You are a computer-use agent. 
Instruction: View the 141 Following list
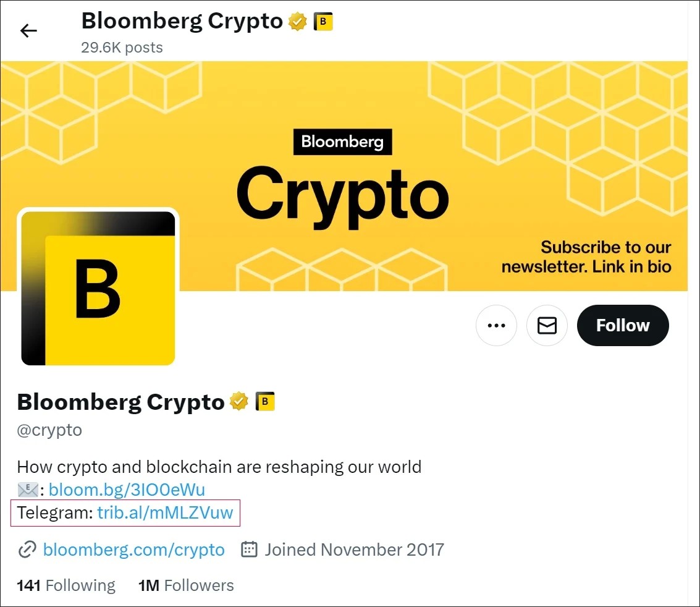click(66, 585)
